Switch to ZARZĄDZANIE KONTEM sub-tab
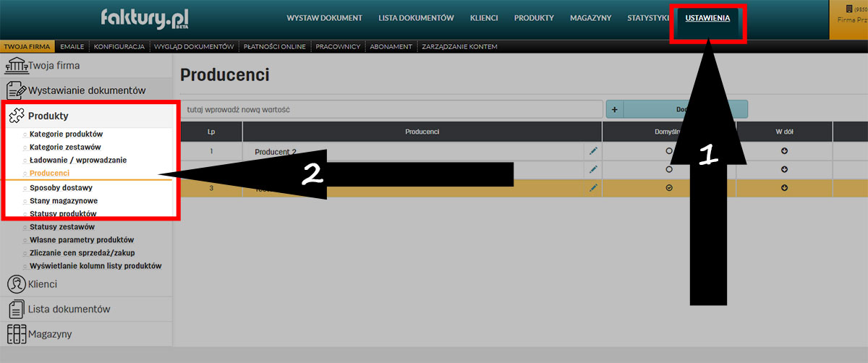Screen dimensions: 868x363 459,47
